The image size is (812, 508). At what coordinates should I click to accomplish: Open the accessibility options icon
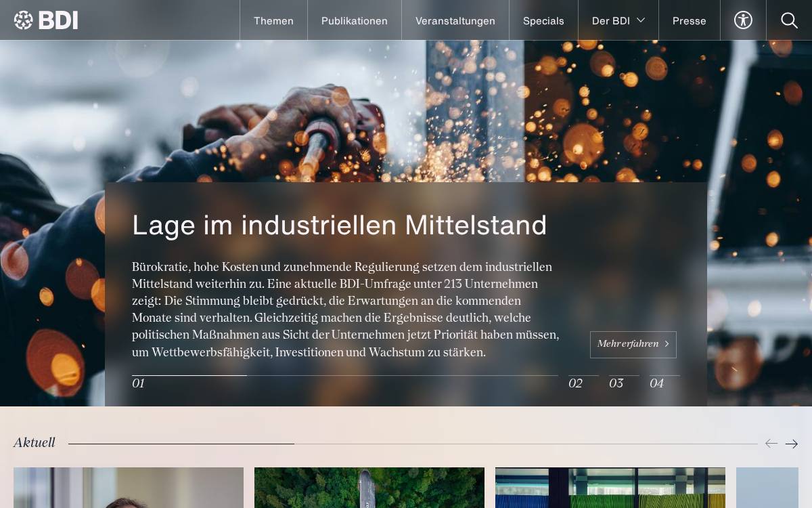743,20
